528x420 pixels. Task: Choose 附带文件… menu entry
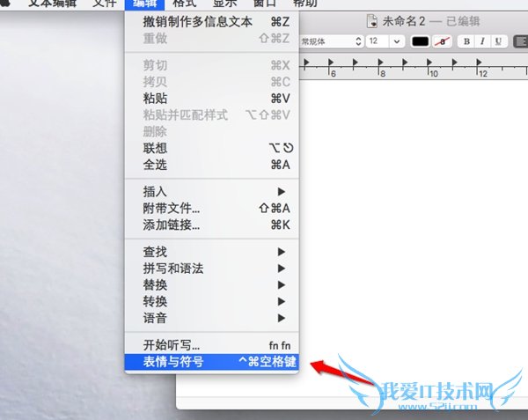212,208
